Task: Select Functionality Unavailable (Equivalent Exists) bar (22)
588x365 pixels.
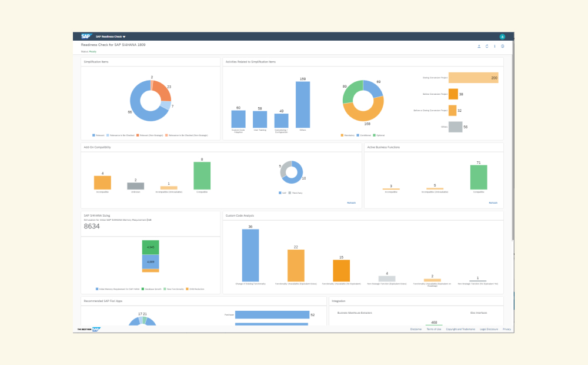Action: coord(296,266)
